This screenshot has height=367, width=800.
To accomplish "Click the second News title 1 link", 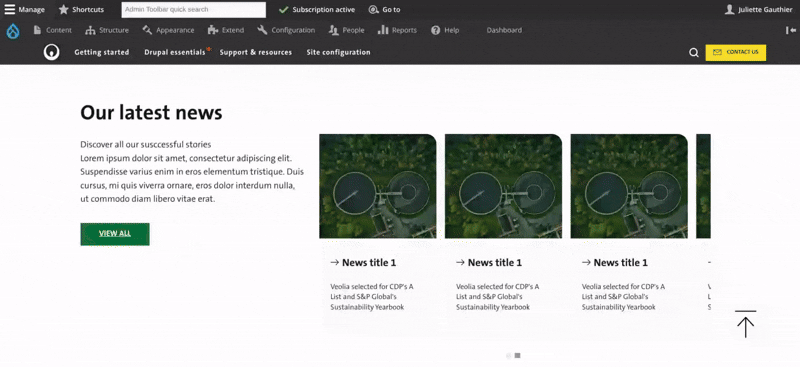I will (x=494, y=263).
